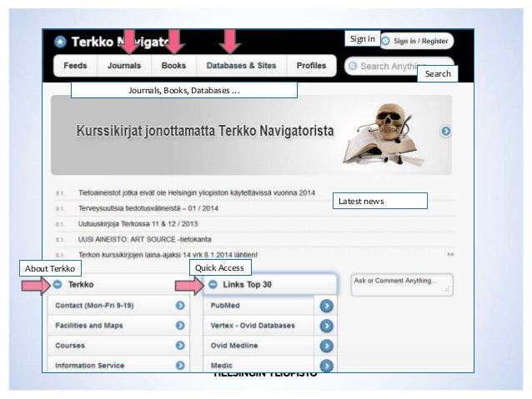Open the Journals tab
The height and width of the screenshot is (399, 532).
[124, 66]
